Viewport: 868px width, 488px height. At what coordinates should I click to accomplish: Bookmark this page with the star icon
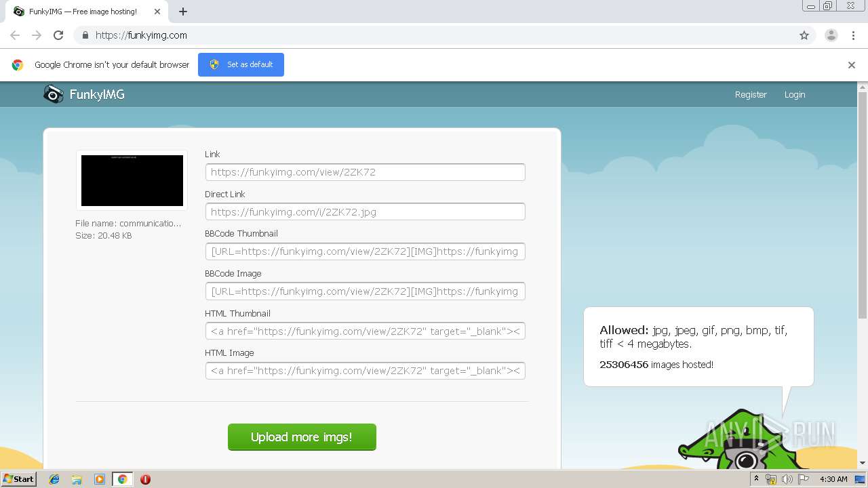click(804, 35)
